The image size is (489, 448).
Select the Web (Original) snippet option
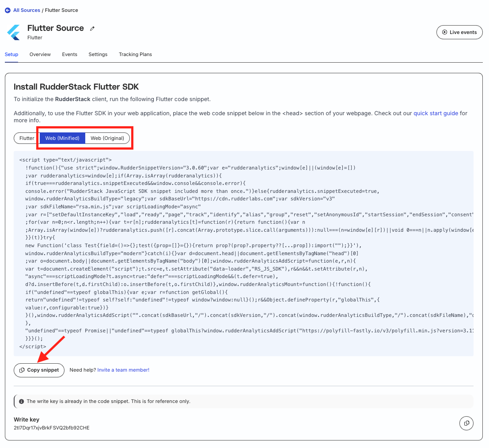pyautogui.click(x=107, y=138)
